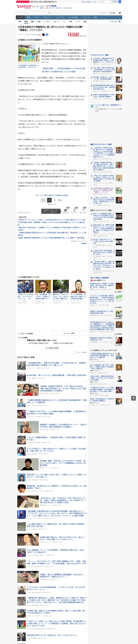Screen dimensions: 138x644
Task: Open the ライブ tab in blue navigation bar
Action: pos(37,17)
